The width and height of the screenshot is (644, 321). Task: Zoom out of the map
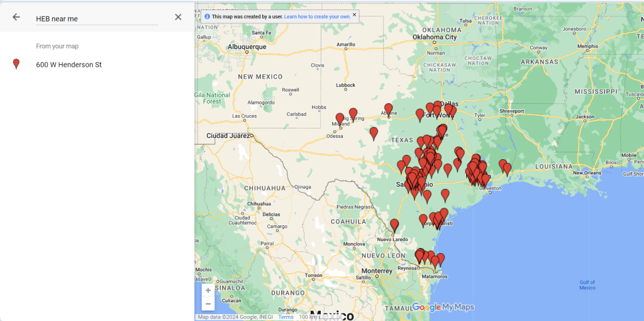pos(208,304)
